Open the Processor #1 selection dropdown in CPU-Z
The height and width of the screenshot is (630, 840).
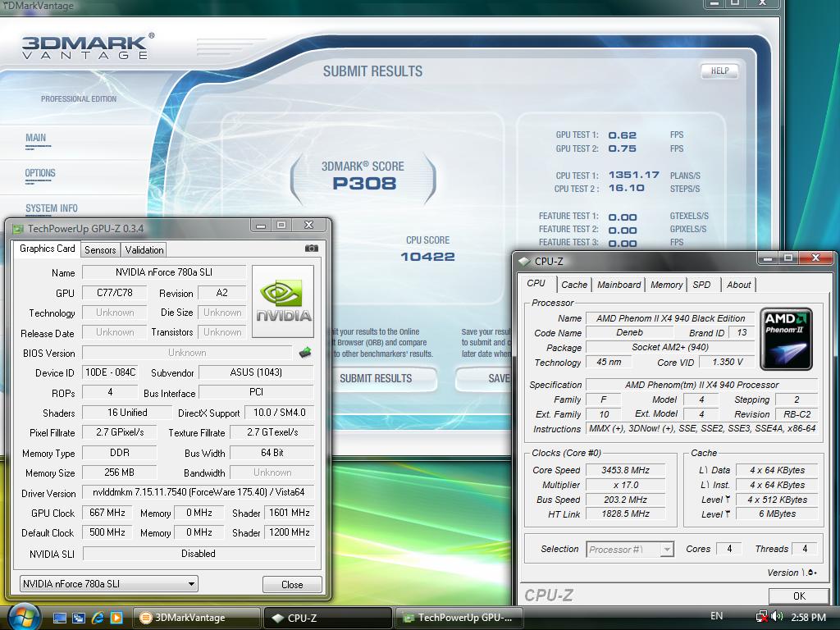pos(630,549)
